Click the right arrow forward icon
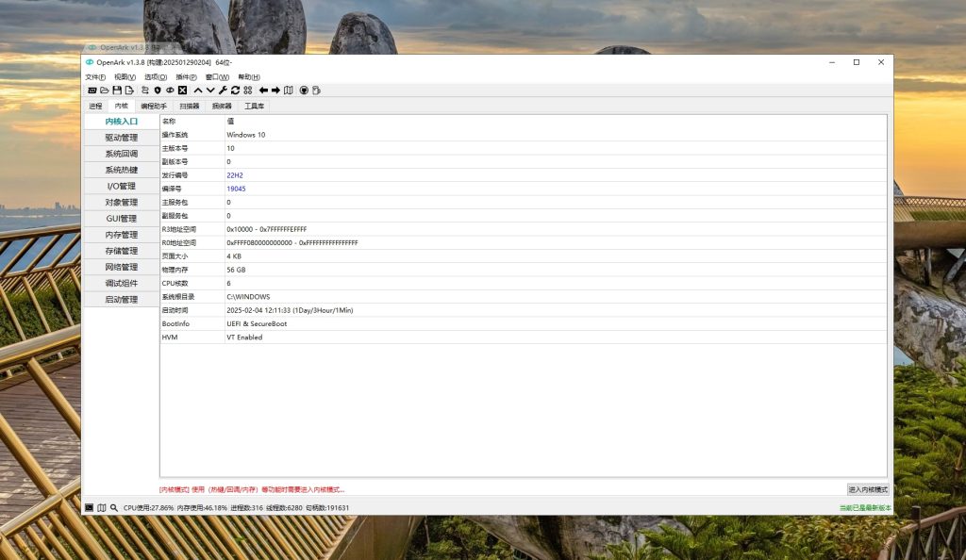966x560 pixels. [275, 91]
